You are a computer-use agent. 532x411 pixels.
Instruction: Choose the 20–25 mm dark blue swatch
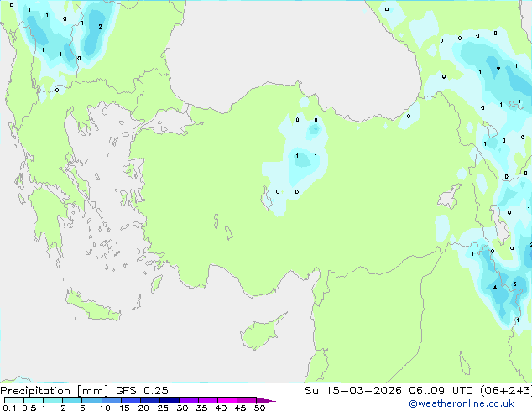point(150,400)
